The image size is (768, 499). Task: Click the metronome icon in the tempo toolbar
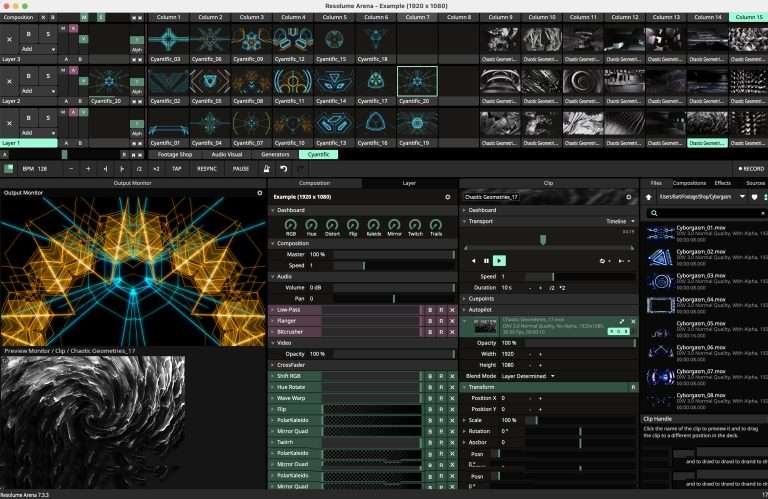(266, 168)
